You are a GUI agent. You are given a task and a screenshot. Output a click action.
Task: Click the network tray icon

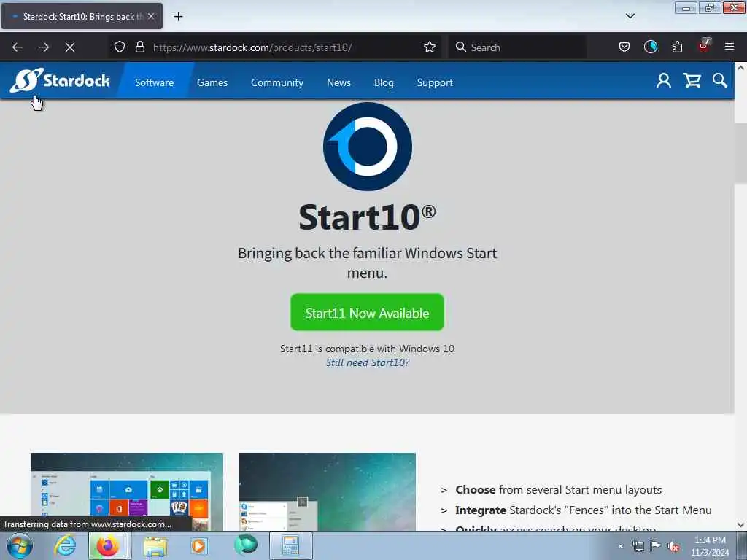click(x=638, y=546)
